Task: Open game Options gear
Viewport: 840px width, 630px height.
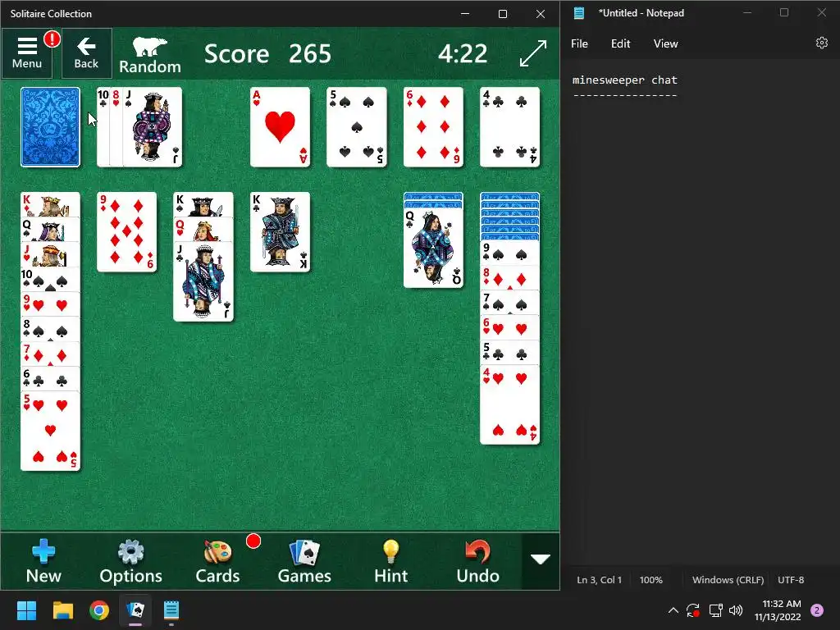Action: [130, 561]
